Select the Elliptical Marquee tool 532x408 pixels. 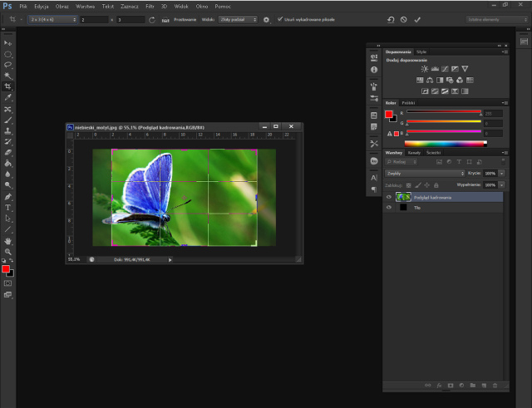[7, 54]
